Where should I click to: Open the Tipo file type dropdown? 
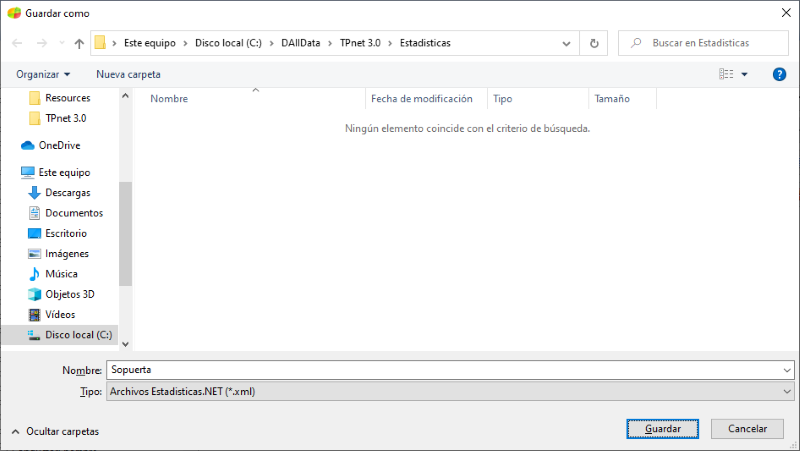coord(450,391)
